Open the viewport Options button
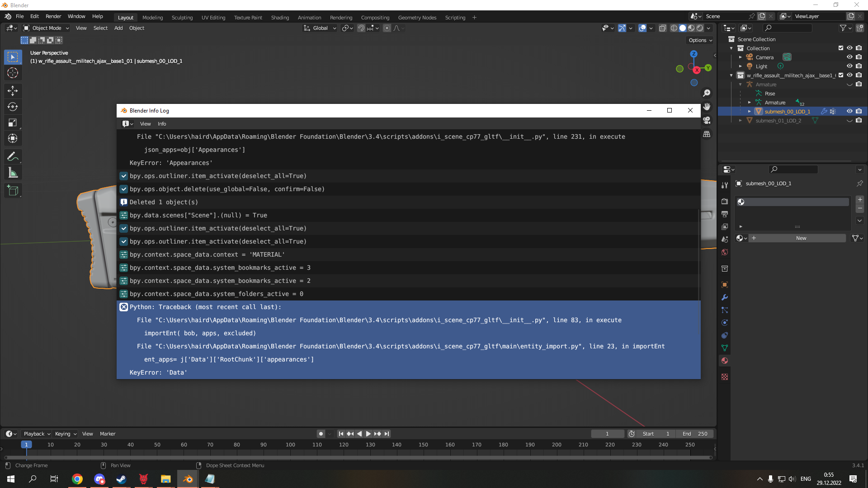Image resolution: width=868 pixels, height=488 pixels. coord(699,40)
